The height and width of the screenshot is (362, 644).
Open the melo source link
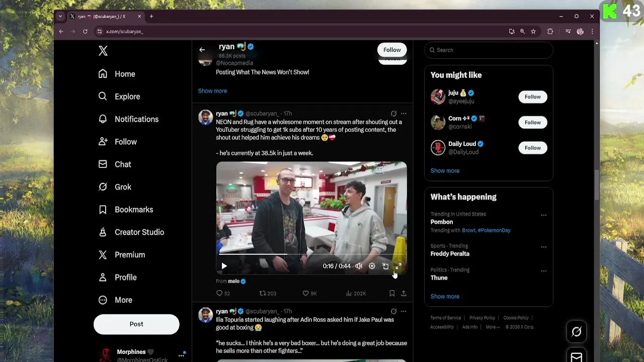click(x=233, y=282)
